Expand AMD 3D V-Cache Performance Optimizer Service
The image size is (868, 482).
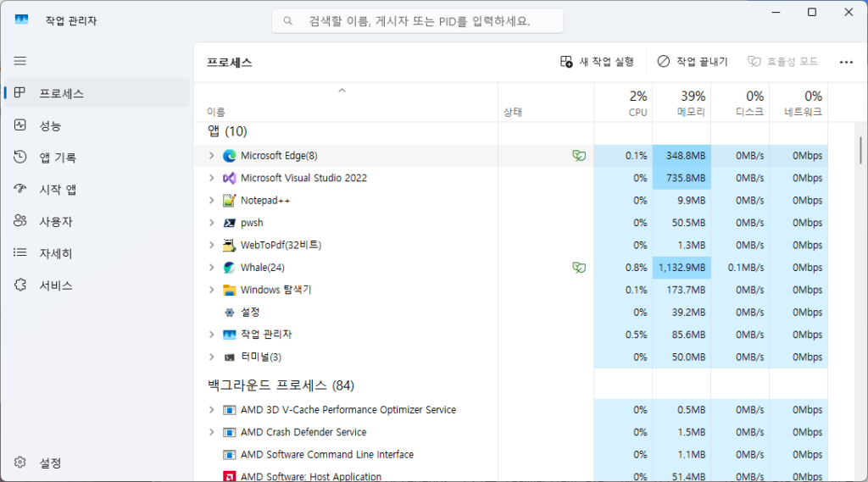211,409
